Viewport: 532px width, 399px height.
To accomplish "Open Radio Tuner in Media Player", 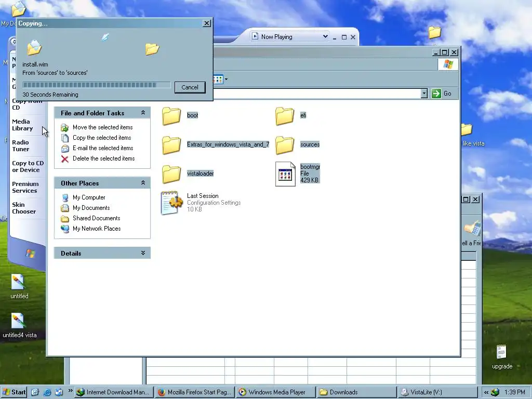I will [x=21, y=145].
